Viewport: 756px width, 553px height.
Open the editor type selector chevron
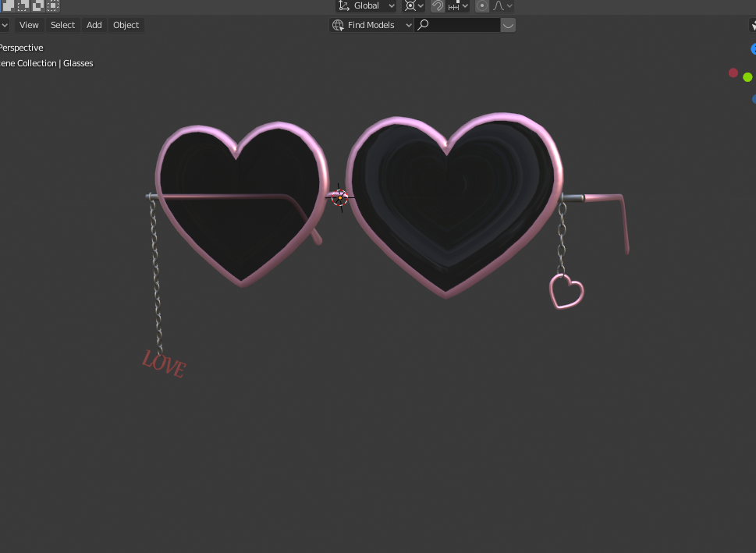3,24
